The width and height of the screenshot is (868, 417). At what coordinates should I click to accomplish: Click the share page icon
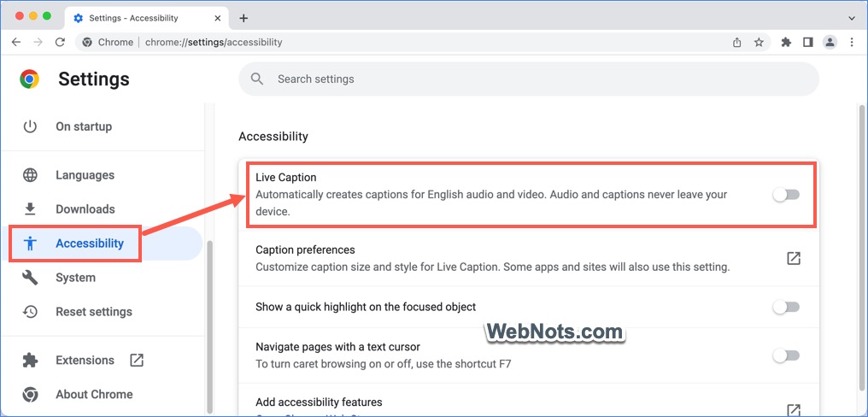tap(736, 42)
